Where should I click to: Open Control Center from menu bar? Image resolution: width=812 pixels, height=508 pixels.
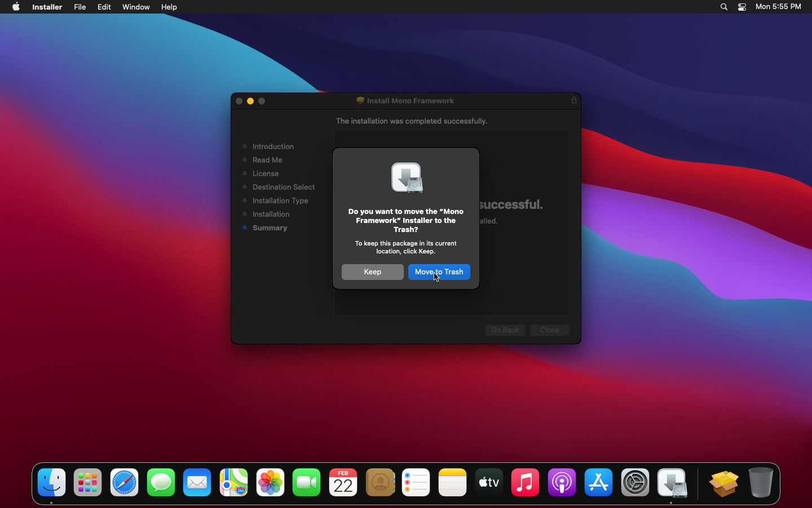point(742,7)
